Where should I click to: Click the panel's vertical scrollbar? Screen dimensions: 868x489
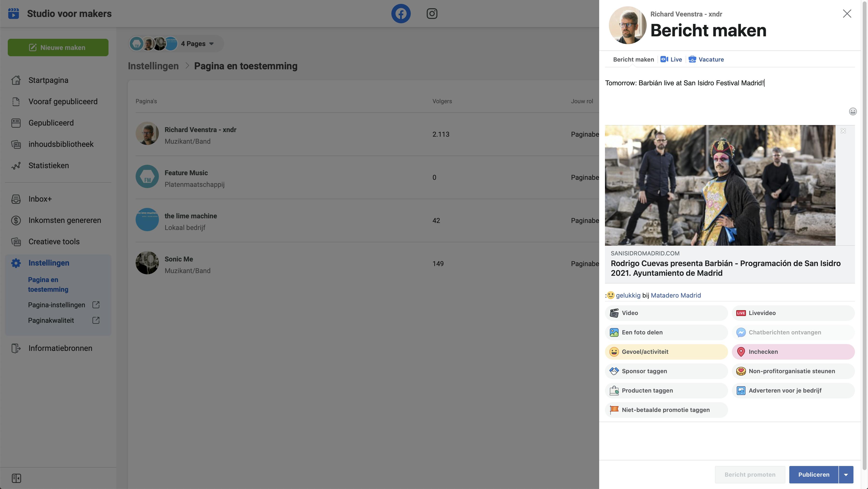[864, 236]
